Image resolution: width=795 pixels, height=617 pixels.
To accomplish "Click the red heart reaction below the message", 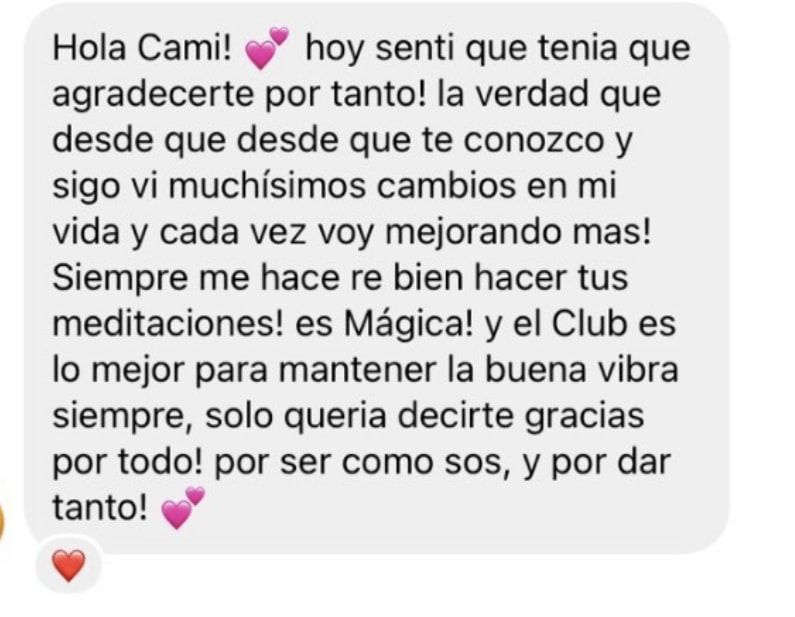I will tap(69, 565).
